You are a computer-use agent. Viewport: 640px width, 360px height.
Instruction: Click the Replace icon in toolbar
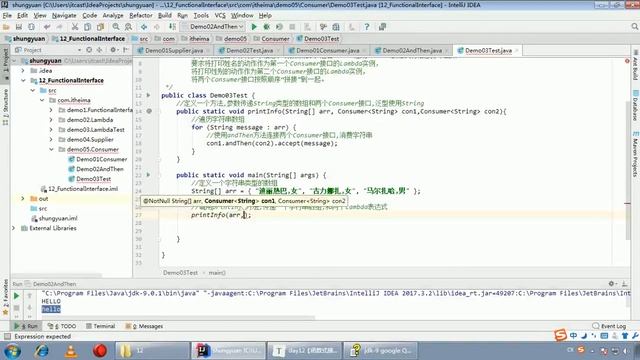coord(129,27)
